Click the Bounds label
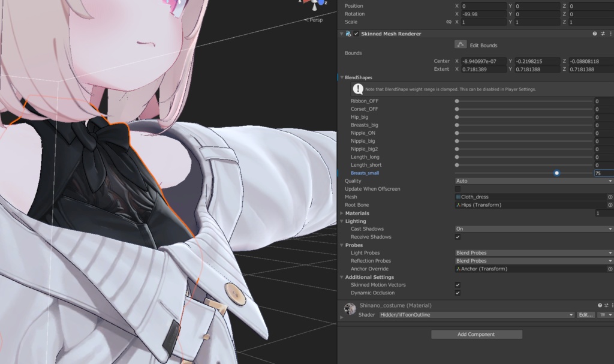 point(353,53)
